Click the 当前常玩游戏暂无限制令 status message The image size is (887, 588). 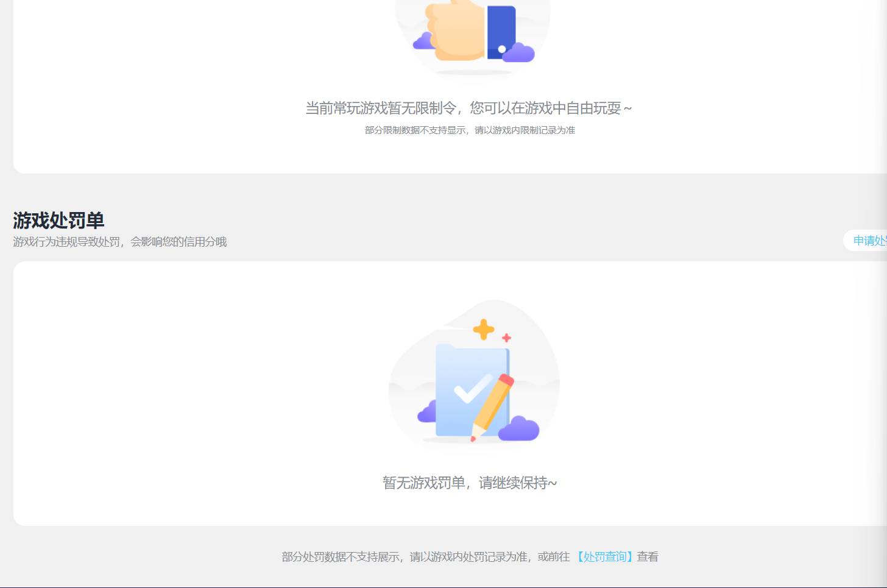pyautogui.click(x=469, y=108)
